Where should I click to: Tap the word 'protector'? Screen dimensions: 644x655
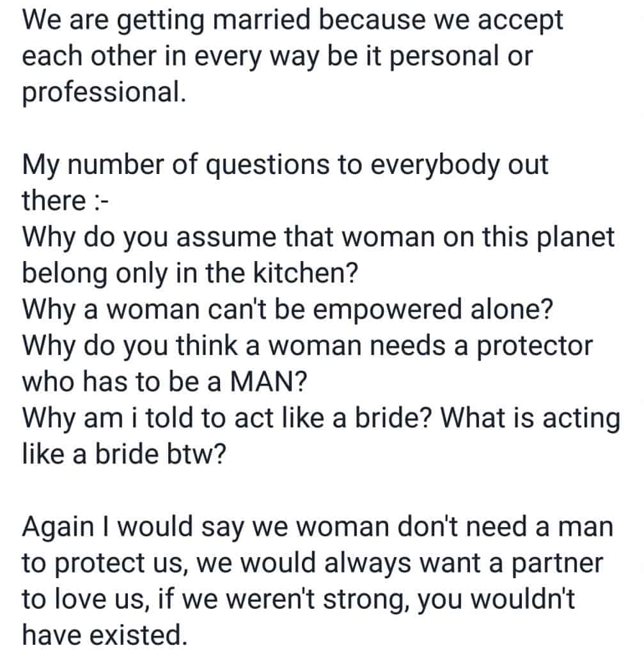535,347
